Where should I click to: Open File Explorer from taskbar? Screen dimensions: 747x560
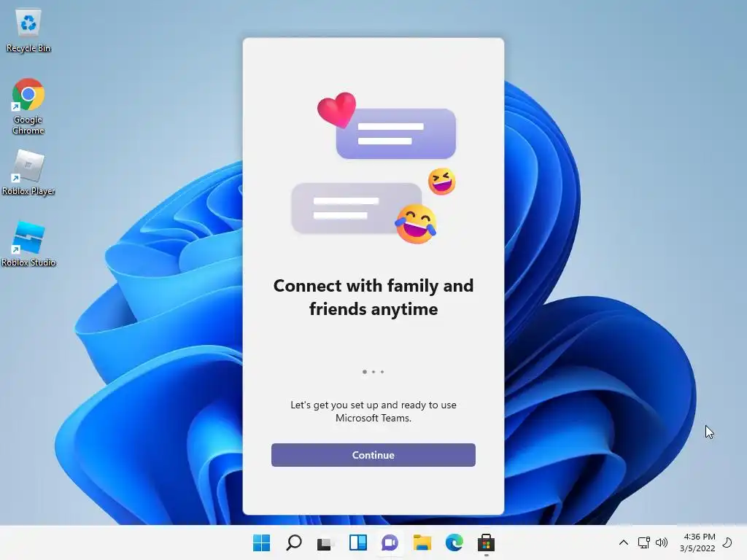coord(422,542)
